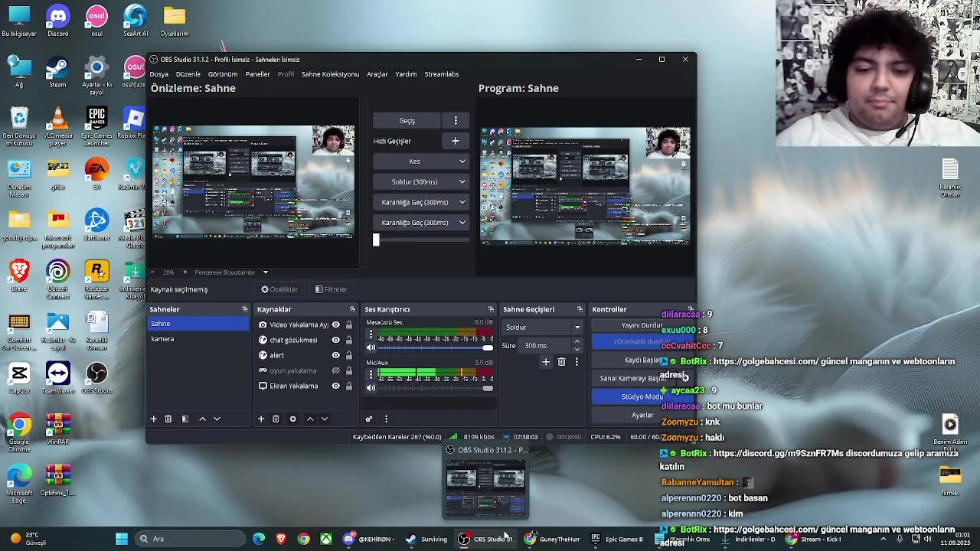Open the Sahne Koleksiyonu menu
The image size is (980, 551).
click(330, 74)
